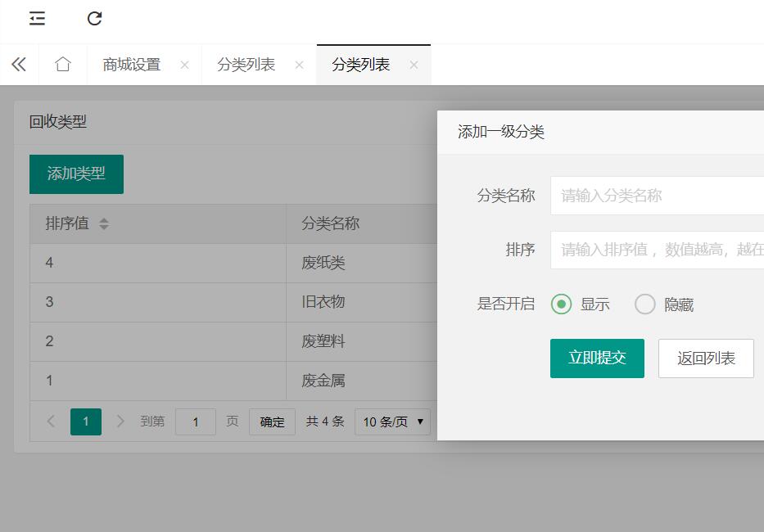Go to next page arrow
This screenshot has width=764, height=532.
pyautogui.click(x=120, y=422)
